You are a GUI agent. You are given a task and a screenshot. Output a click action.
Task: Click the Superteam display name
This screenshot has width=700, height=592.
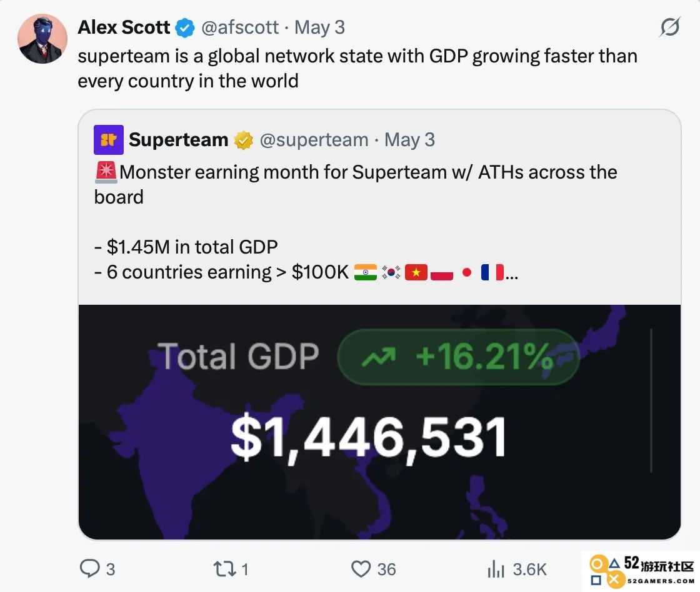point(179,140)
